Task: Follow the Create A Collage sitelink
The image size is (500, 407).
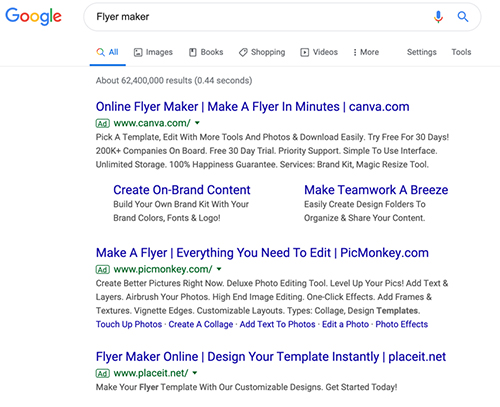Action: click(201, 324)
